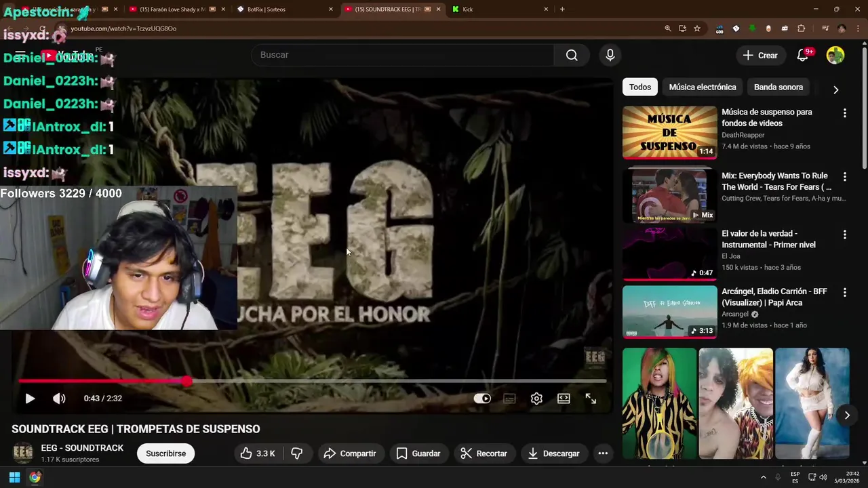Open options for Música de suspenso video
868x488 pixels.
[844, 113]
